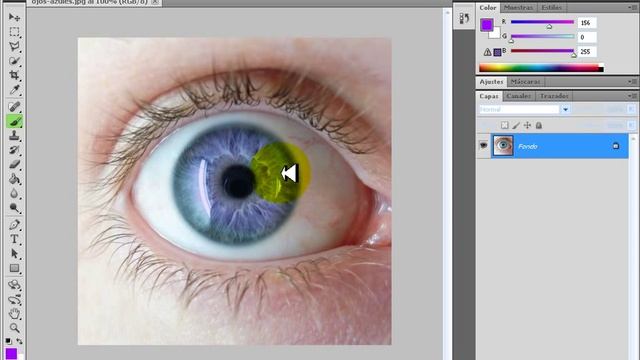Select the Crop tool

pos(14,76)
